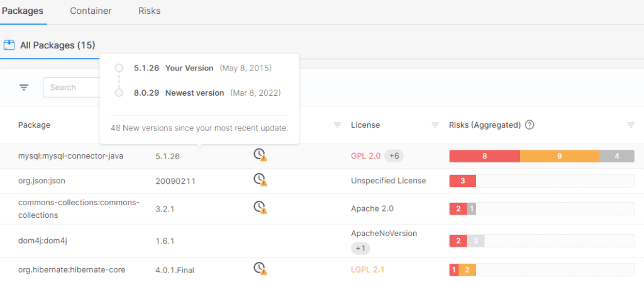Open the License column filter
The height and width of the screenshot is (282, 644).
pyautogui.click(x=435, y=125)
